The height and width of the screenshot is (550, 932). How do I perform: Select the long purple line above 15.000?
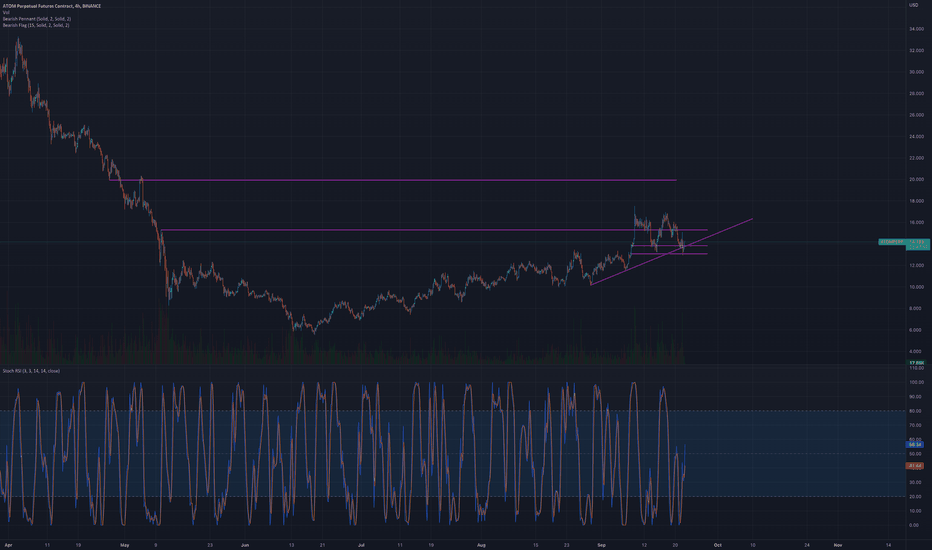tap(434, 230)
